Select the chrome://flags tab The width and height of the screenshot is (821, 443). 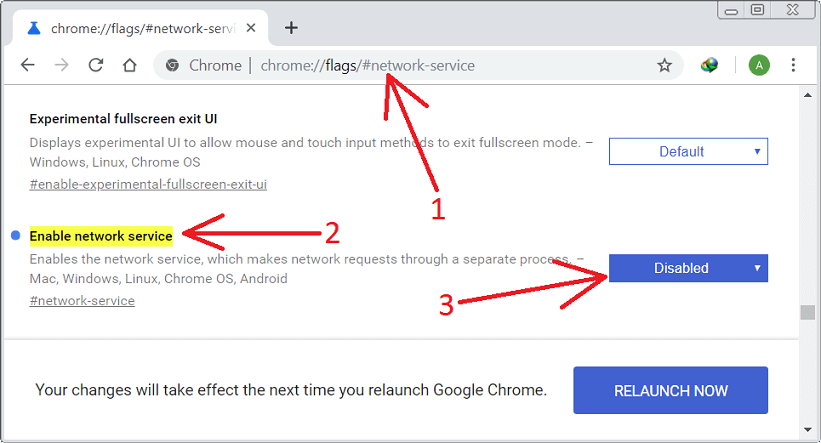click(x=140, y=28)
